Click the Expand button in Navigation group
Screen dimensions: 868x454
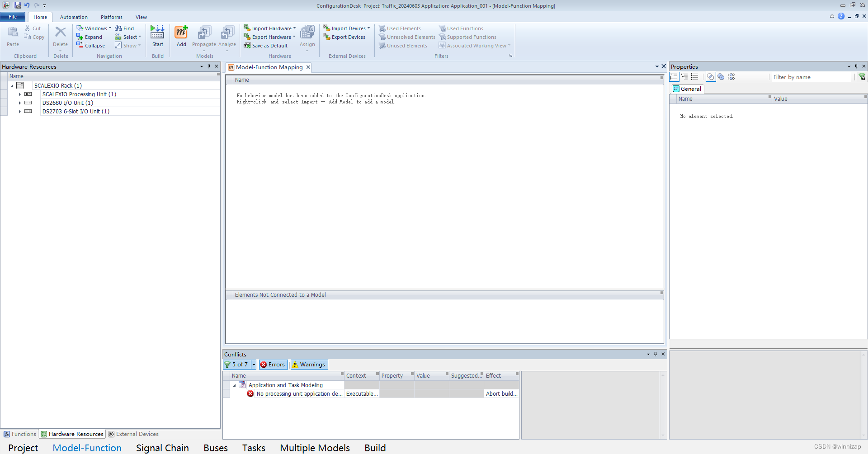(90, 37)
